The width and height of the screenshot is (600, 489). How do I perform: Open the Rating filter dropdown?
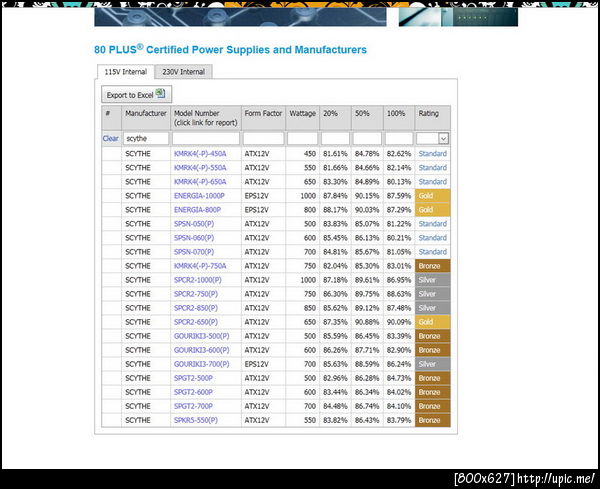(x=443, y=139)
